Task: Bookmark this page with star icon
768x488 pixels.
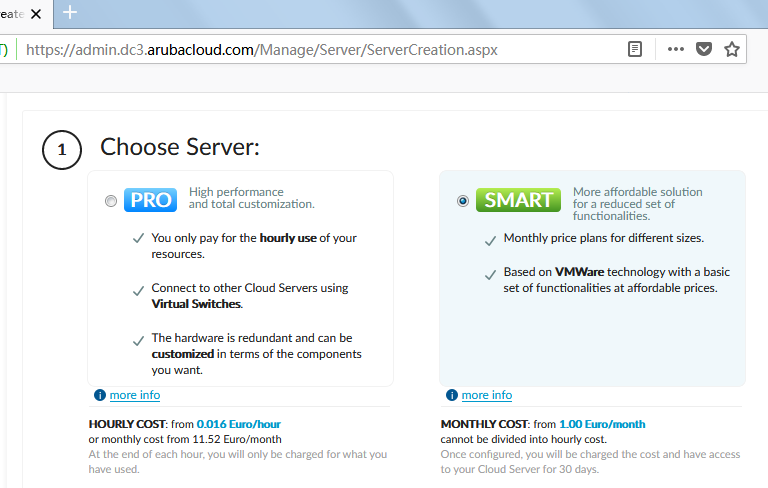Action: [732, 49]
